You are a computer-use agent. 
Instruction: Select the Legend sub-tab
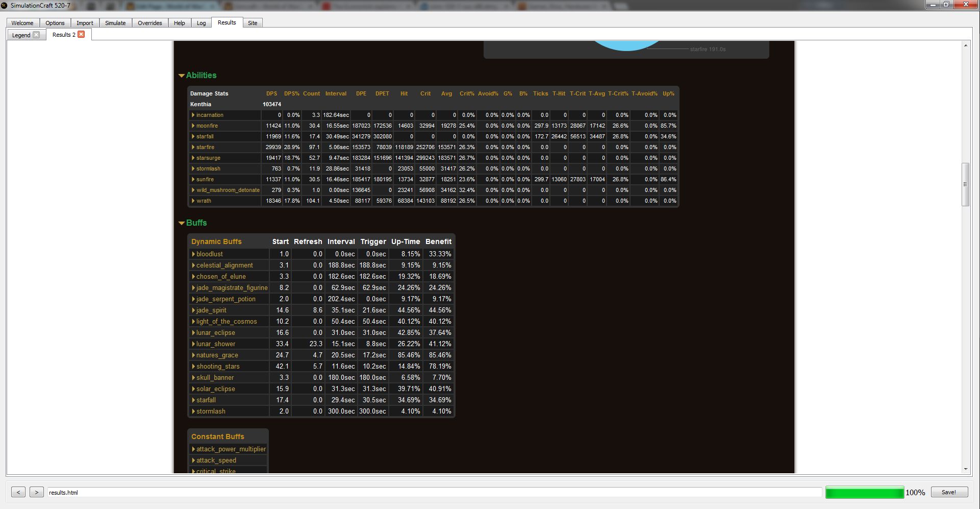pos(21,35)
